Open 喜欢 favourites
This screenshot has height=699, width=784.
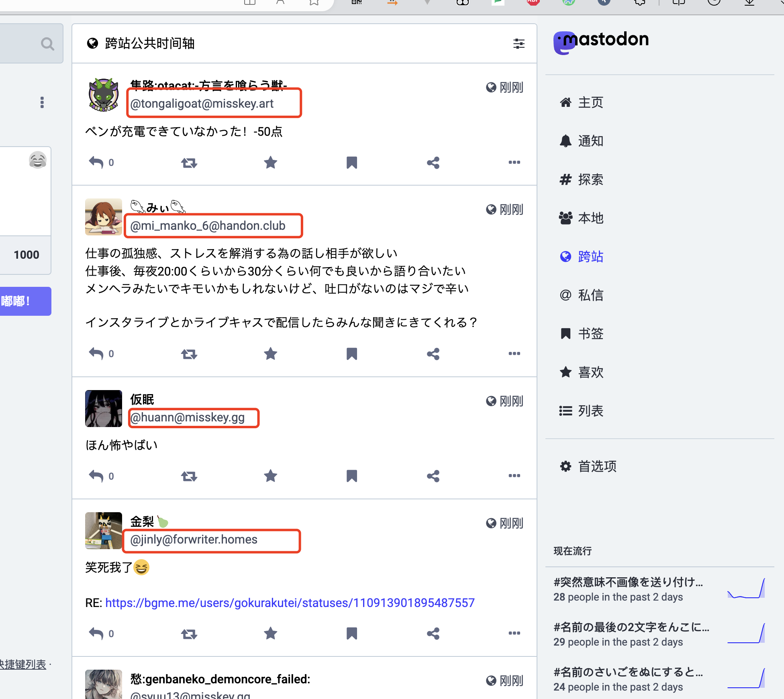[x=581, y=372]
